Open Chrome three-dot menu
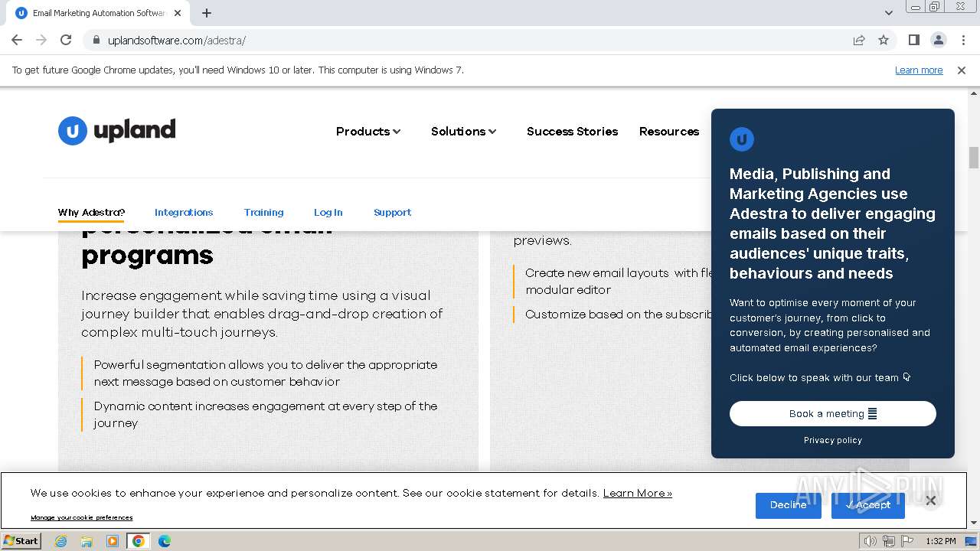 [x=963, y=40]
